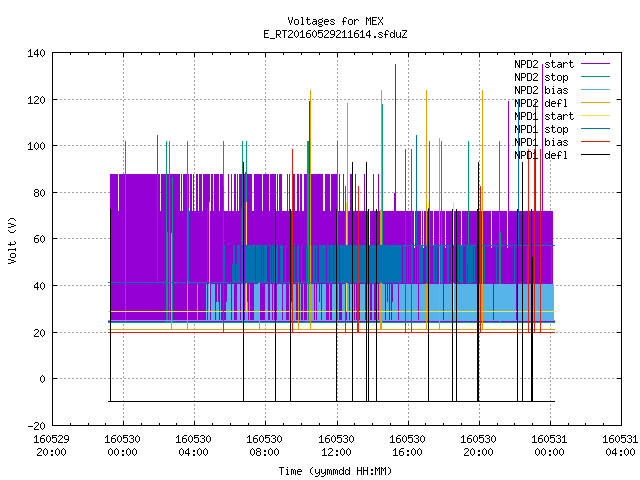Click the 'Time (yymmdd HH:MM)' x-axis label

coord(335,471)
